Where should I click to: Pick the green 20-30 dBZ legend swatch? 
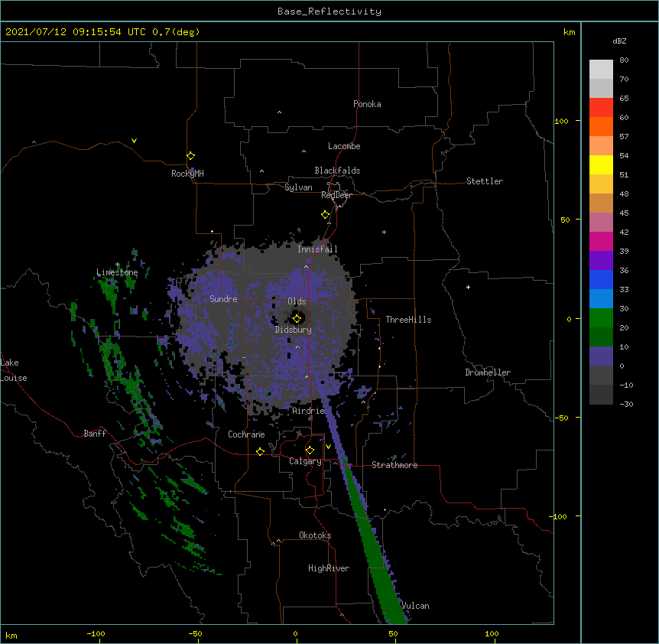pos(601,318)
